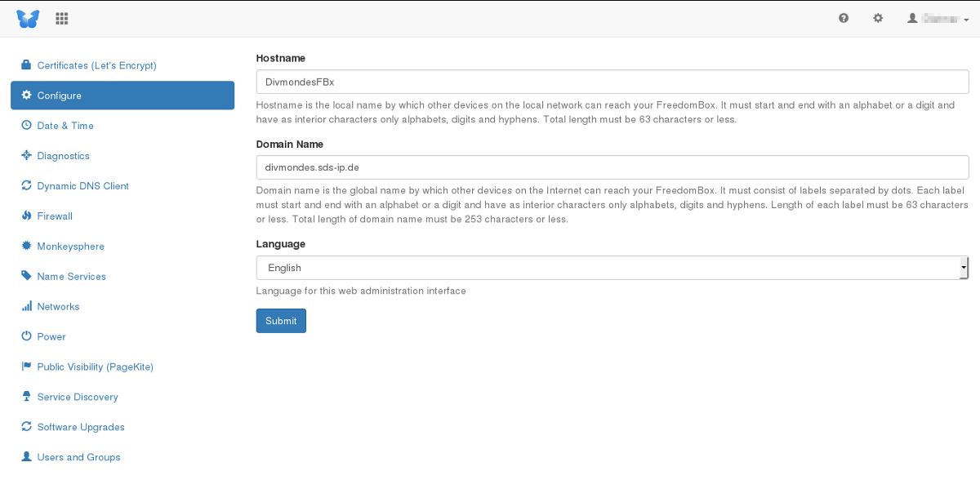This screenshot has height=480, width=980.
Task: Click the clock icon for Date & Time
Action: click(x=26, y=126)
